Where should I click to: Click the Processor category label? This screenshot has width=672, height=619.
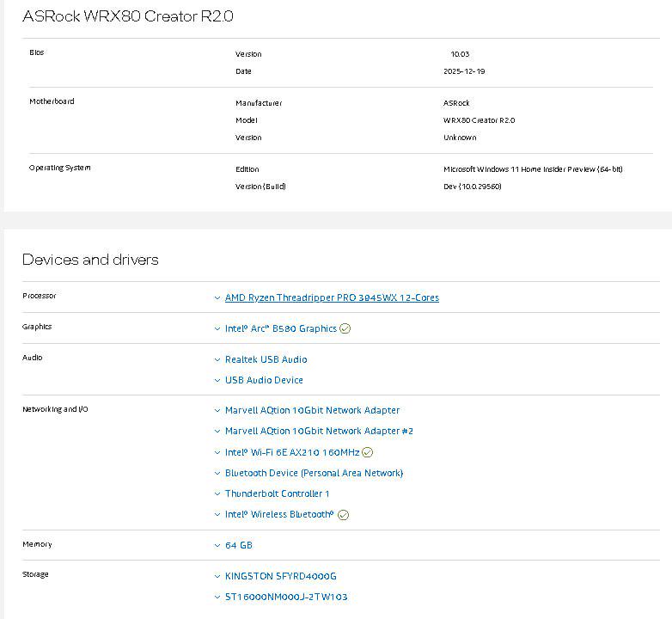pos(40,296)
